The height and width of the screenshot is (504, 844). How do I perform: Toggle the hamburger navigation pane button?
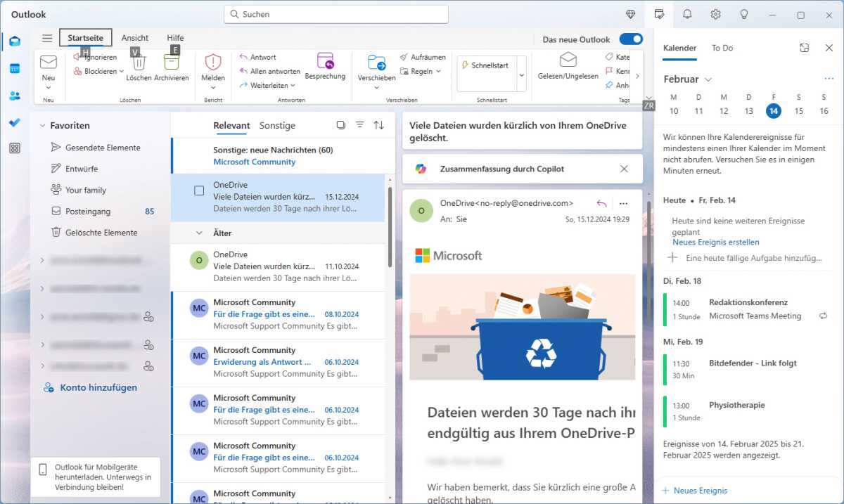tap(47, 38)
